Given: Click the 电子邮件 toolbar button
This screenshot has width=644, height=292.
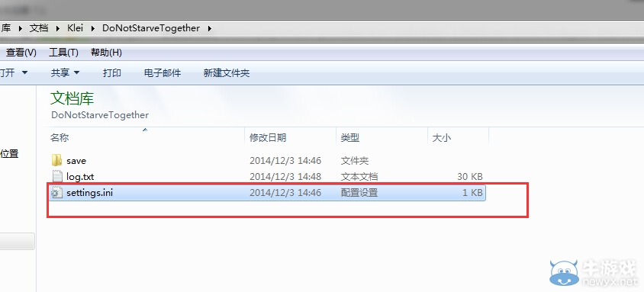Looking at the screenshot, I should pos(163,73).
